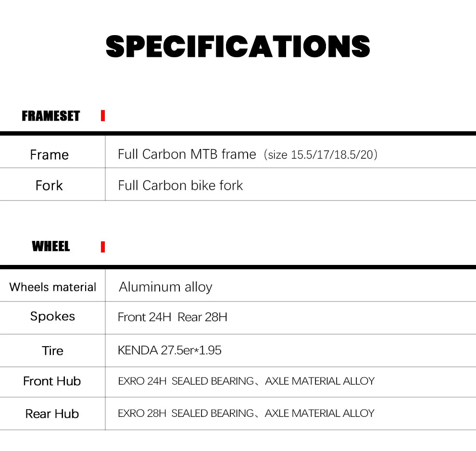Viewport: 476px width, 451px height.
Task: Select the KENDA 27.5er*1.95 tire value
Action: [x=169, y=350]
